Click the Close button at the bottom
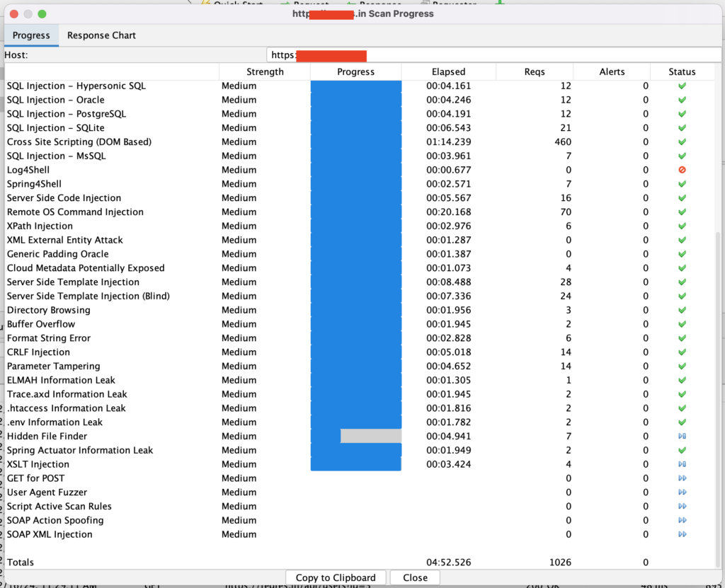Viewport: 725px width, 588px height. coord(415,578)
